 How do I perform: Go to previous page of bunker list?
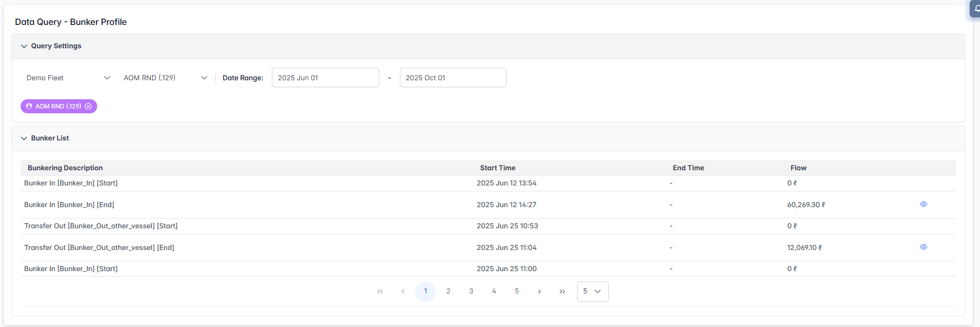point(403,292)
